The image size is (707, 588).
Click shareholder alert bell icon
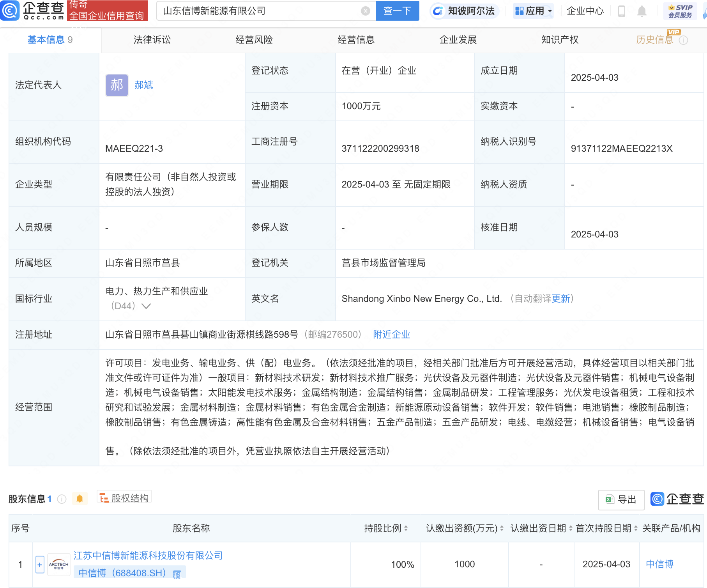coord(80,499)
